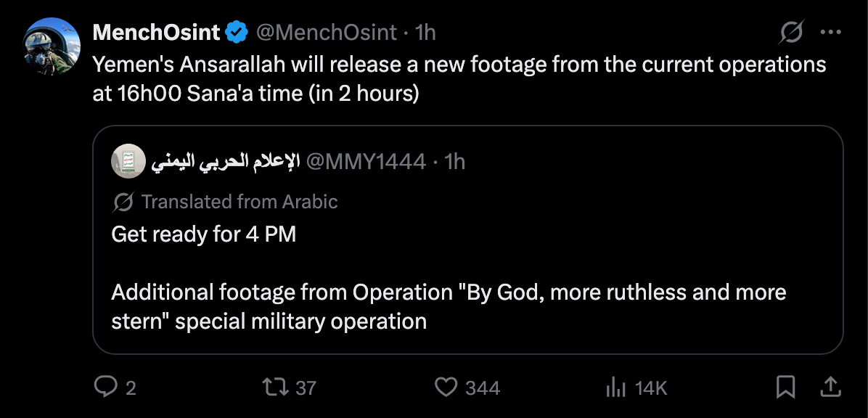Viewport: 868px width, 418px height.
Task: Click the Translated from Arabic label
Action: pos(239,202)
